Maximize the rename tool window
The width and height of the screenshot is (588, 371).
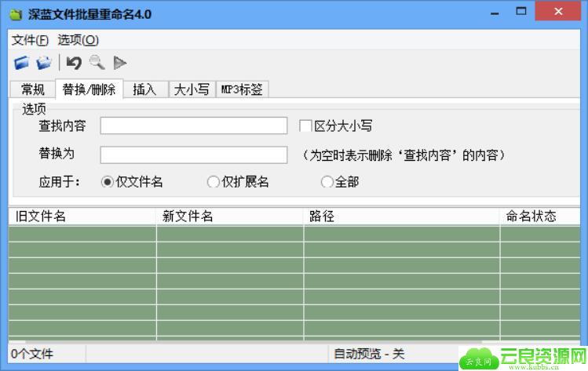(x=521, y=13)
